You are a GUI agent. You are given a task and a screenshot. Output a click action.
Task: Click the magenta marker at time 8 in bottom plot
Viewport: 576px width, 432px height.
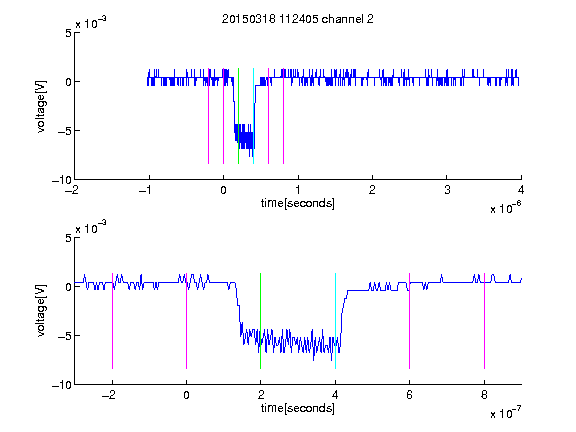click(x=485, y=321)
